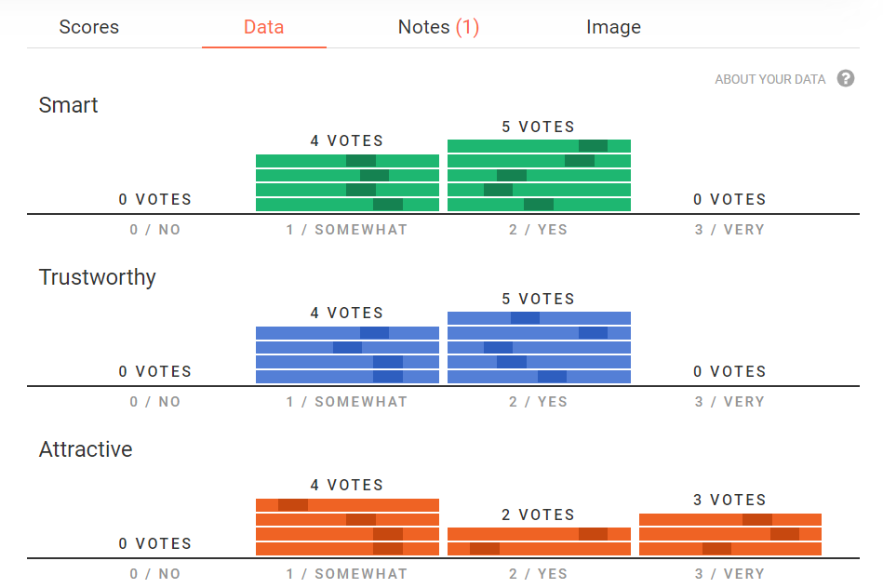883x588 pixels.
Task: Click the bottom green Smart 'Yes' vote bar
Action: point(539,205)
